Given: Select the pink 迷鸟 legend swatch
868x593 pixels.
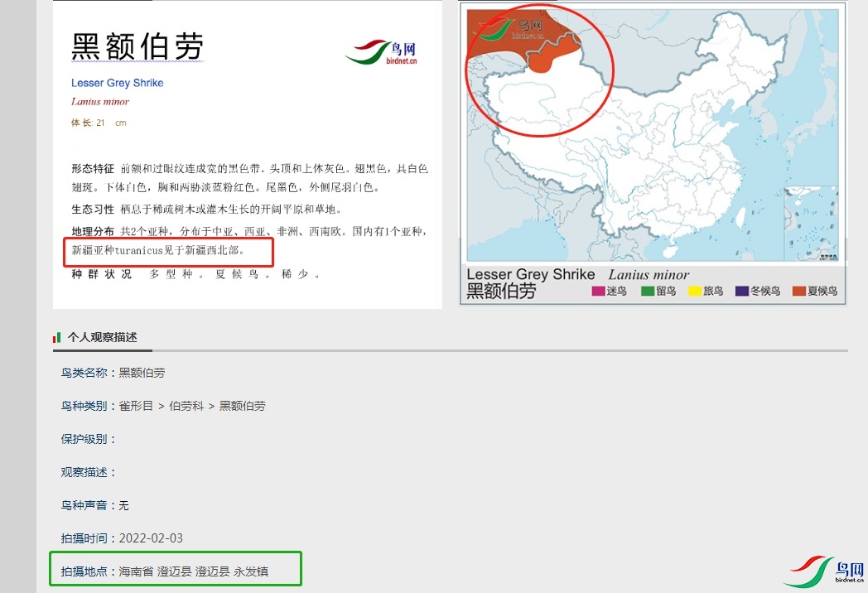Looking at the screenshot, I should 597,291.
